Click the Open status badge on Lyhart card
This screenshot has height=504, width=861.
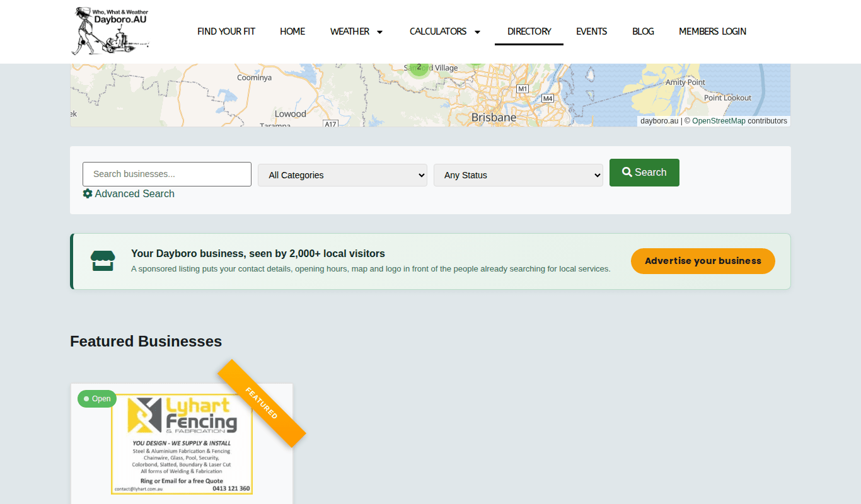pyautogui.click(x=97, y=399)
